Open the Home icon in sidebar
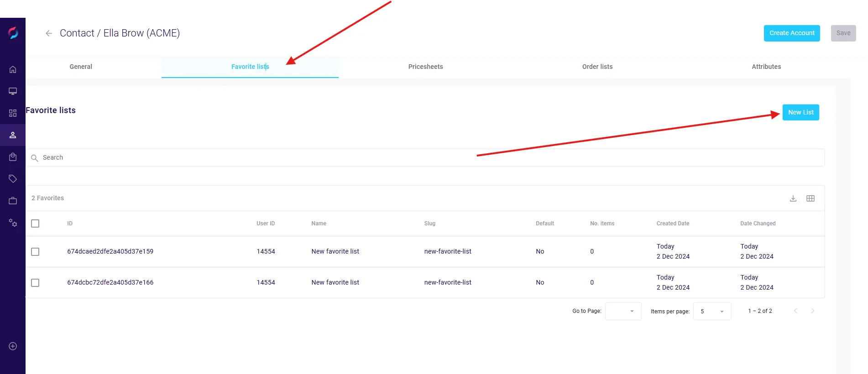Image resolution: width=868 pixels, height=374 pixels. tap(13, 69)
